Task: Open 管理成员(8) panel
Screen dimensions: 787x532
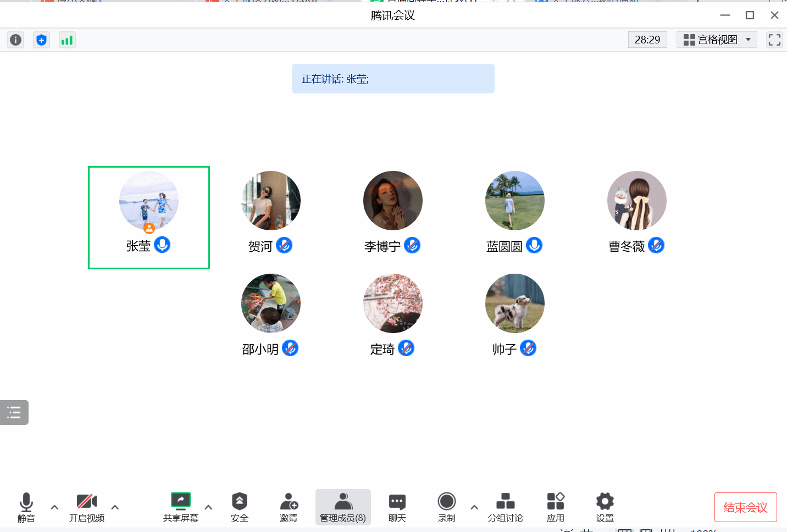Action: pyautogui.click(x=343, y=507)
